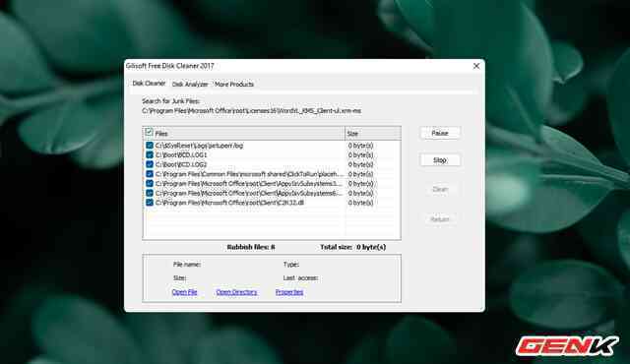630x364 pixels.
Task: Select the C:\Boot\BCD.LOG1 row text
Action: (181, 154)
